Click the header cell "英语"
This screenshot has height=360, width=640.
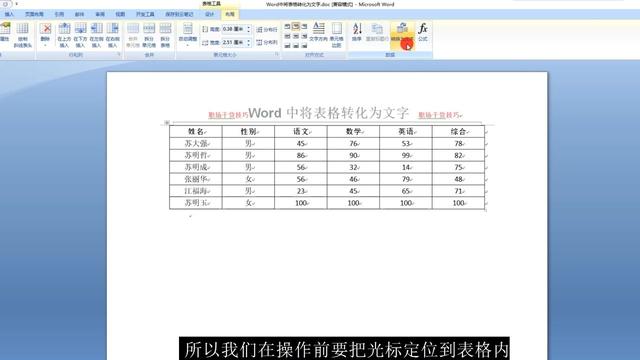coord(406,131)
